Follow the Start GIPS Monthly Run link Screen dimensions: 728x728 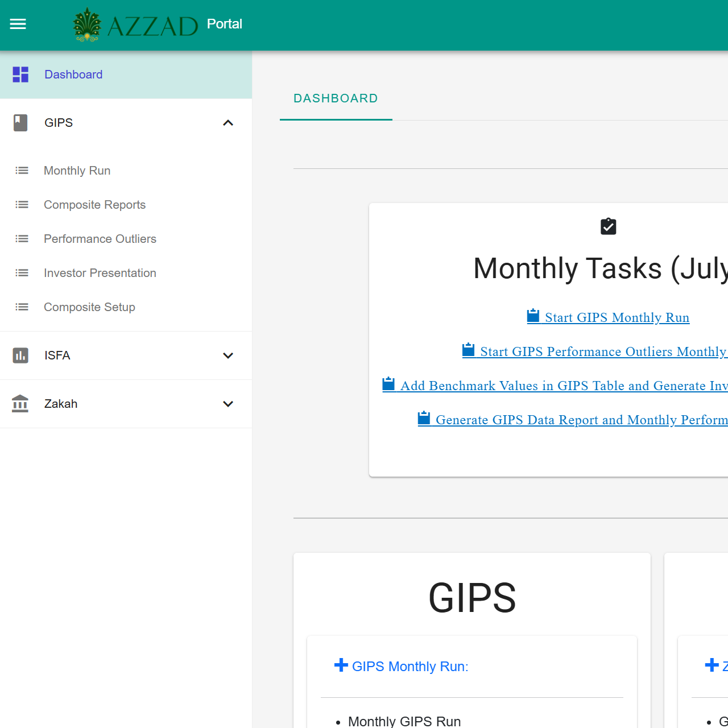pos(617,317)
